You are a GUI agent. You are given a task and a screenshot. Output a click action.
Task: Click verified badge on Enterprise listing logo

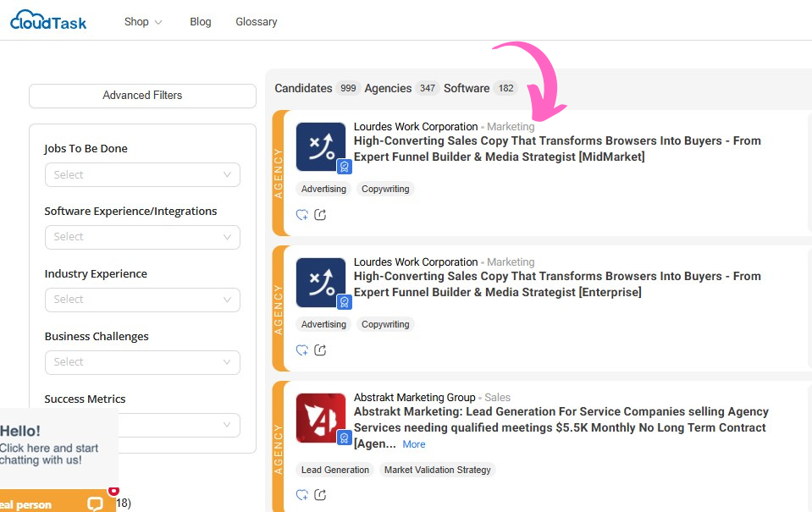345,302
